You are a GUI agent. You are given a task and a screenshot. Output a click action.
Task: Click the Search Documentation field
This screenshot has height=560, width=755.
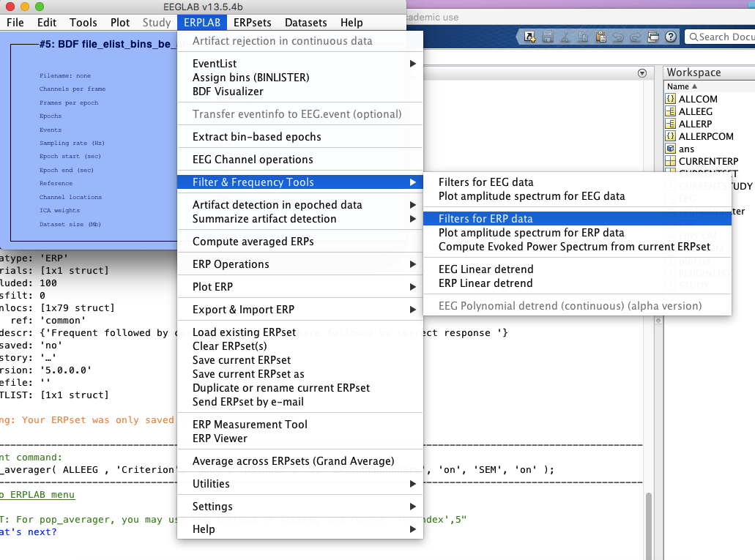[x=721, y=37]
